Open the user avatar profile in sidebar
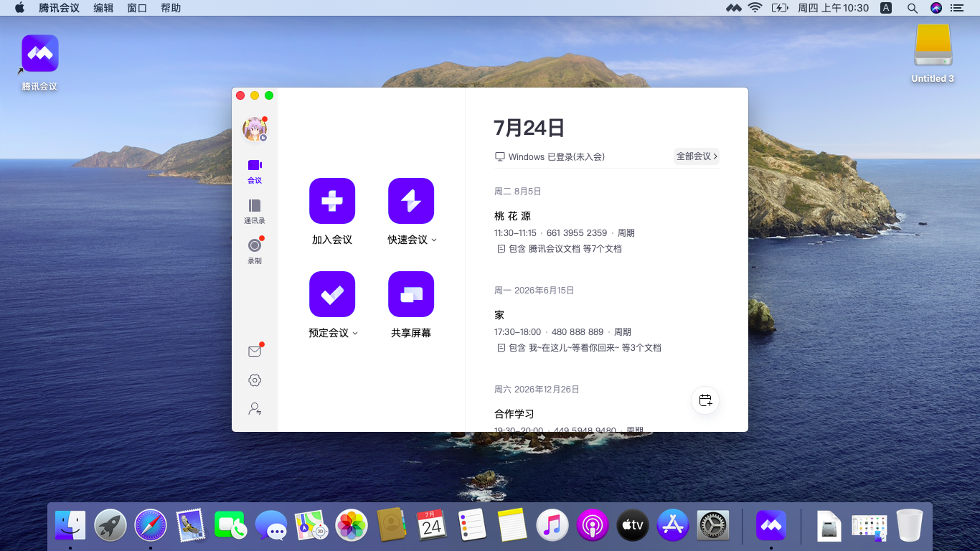980x551 pixels. pos(255,129)
